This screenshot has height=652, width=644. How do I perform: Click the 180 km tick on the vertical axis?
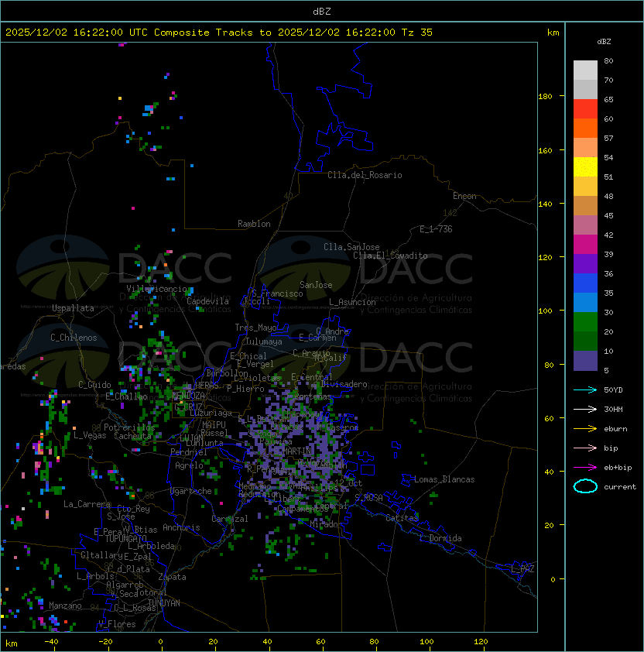545,97
